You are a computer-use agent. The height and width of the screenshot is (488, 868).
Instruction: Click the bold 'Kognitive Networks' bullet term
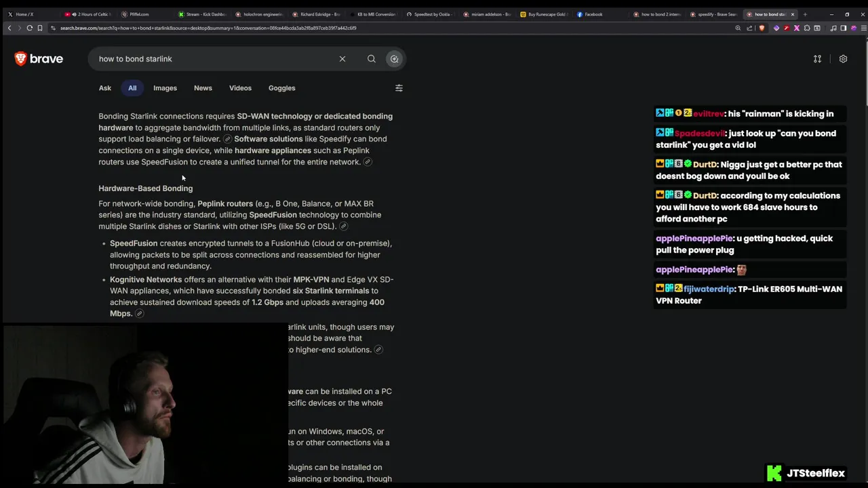146,279
